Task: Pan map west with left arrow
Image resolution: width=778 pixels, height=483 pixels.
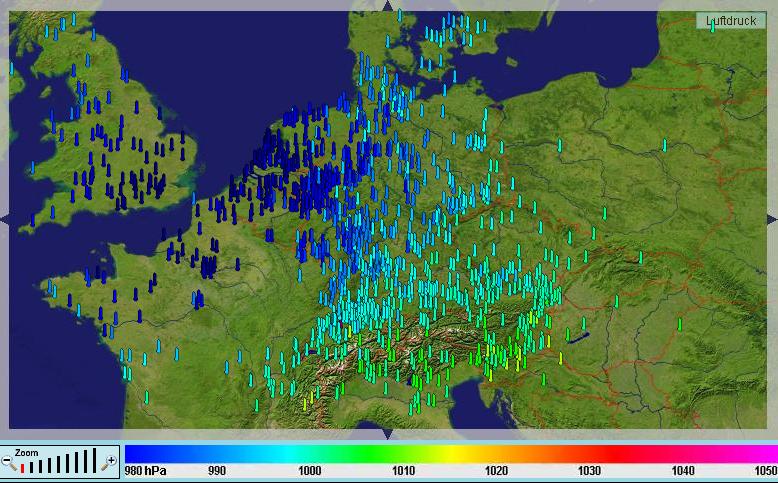Action: (x=5, y=219)
